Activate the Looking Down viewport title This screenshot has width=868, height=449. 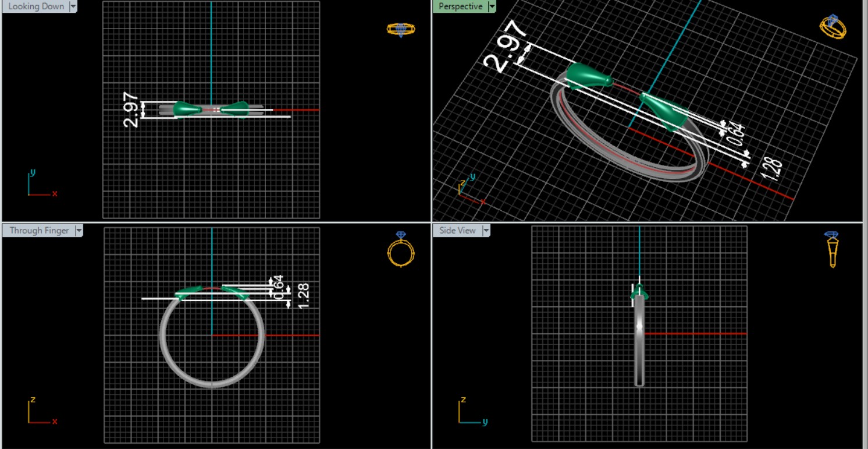pos(36,6)
